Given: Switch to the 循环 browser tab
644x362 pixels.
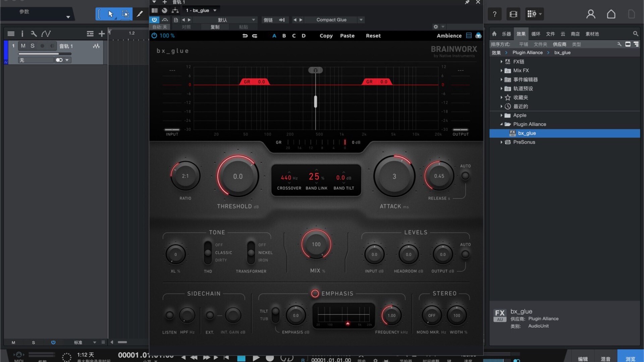Looking at the screenshot, I should [x=536, y=34].
